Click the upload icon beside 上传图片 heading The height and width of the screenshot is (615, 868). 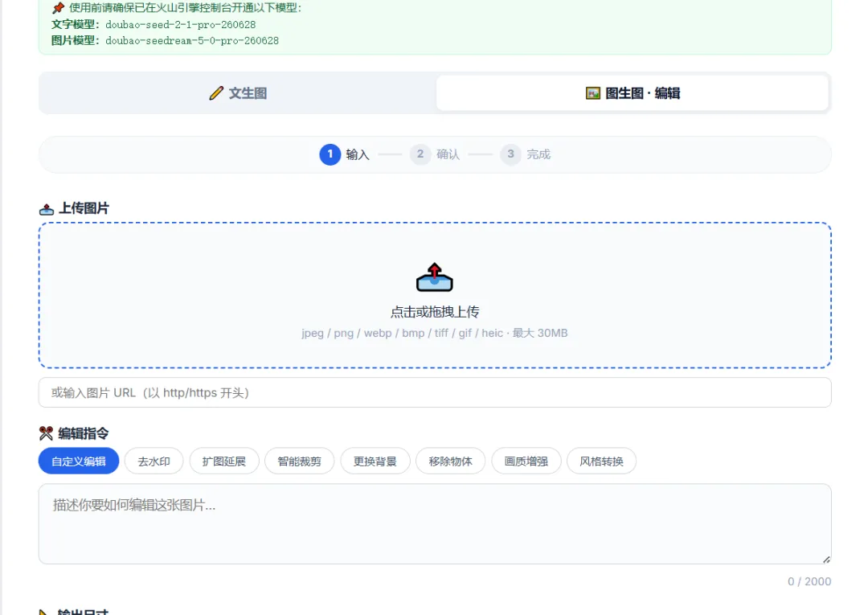coord(47,209)
